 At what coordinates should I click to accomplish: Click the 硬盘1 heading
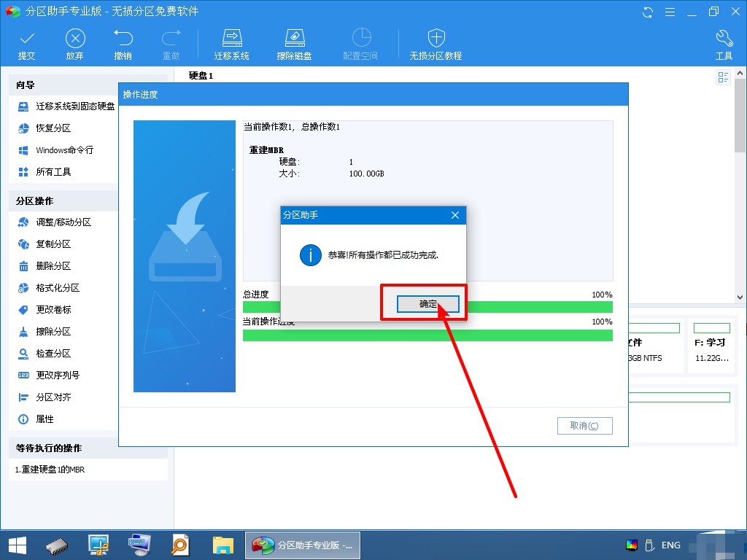pyautogui.click(x=201, y=75)
